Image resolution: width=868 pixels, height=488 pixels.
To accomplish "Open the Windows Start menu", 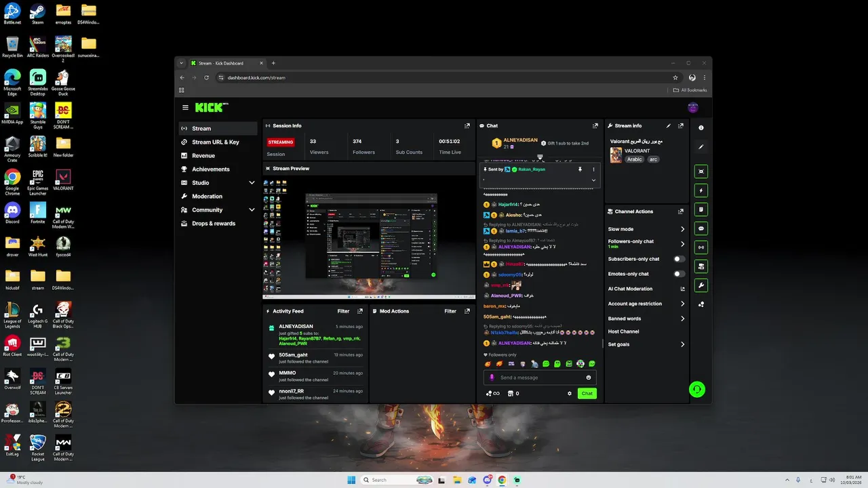I will 351,480.
